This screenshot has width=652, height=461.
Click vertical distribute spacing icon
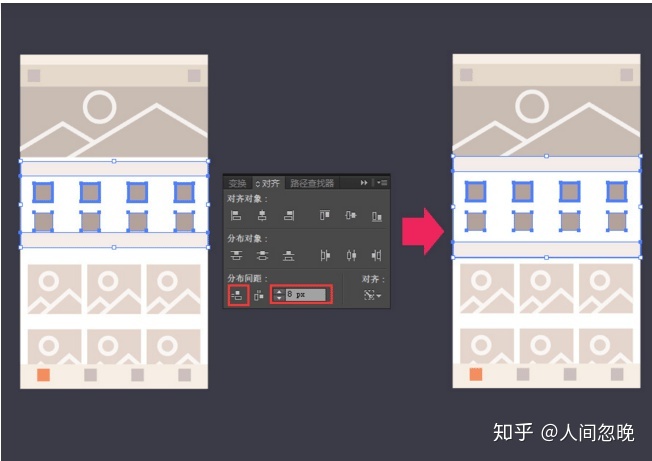238,296
